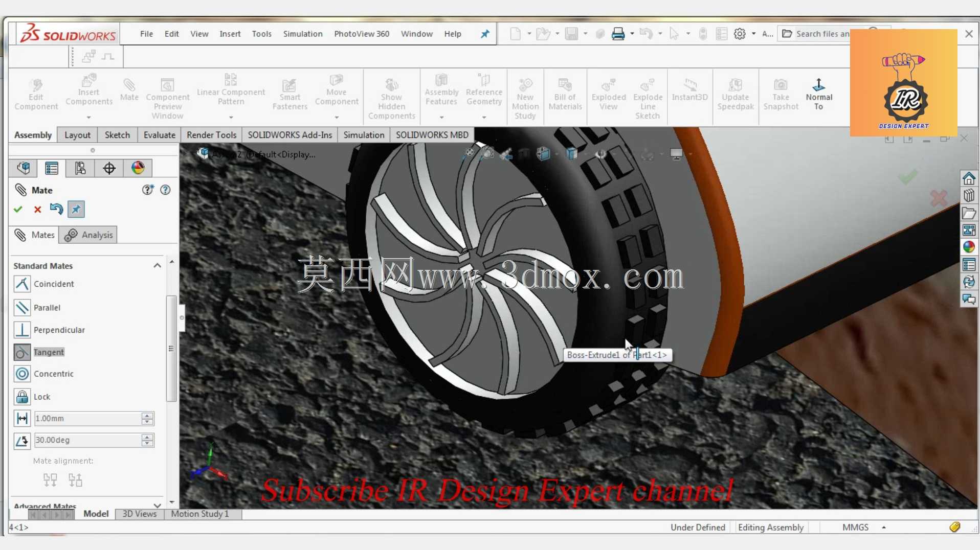Collapse the Standard Mates section
980x550 pixels.
(157, 265)
